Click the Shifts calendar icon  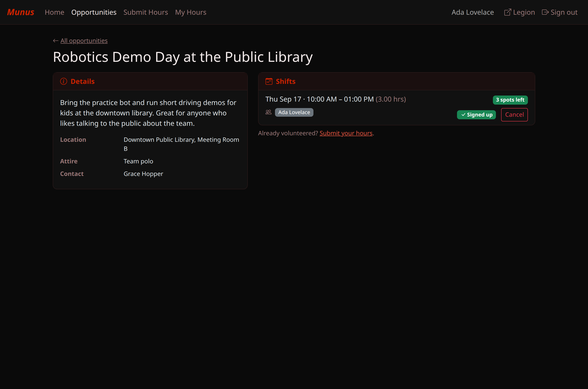click(269, 81)
